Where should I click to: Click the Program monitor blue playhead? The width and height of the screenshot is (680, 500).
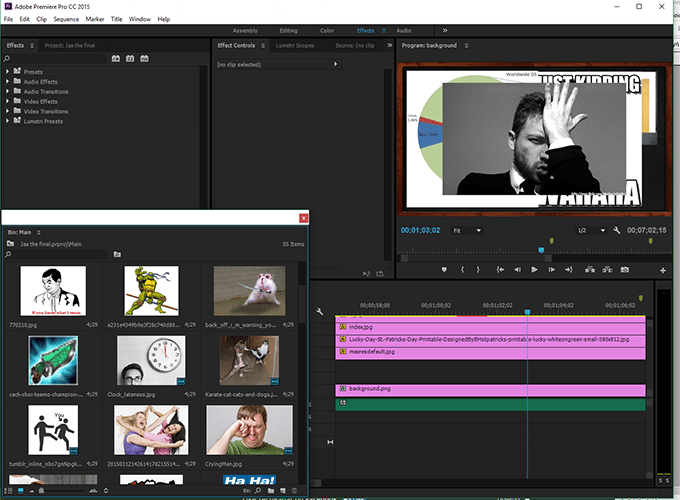(541, 250)
